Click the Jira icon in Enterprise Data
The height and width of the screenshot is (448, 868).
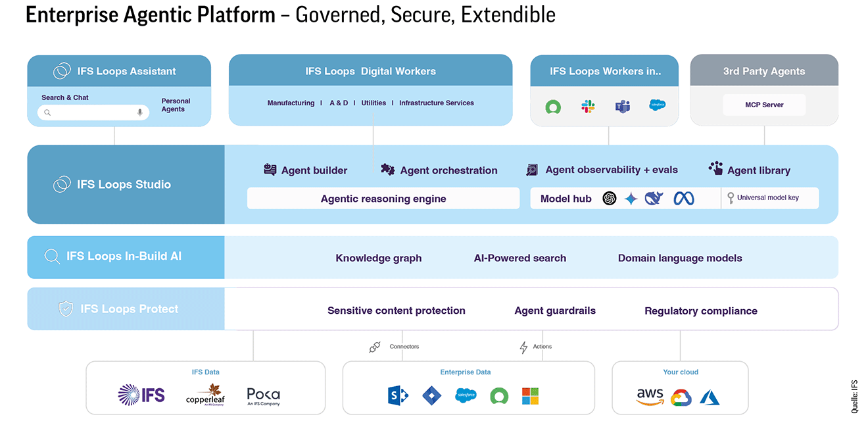(431, 395)
